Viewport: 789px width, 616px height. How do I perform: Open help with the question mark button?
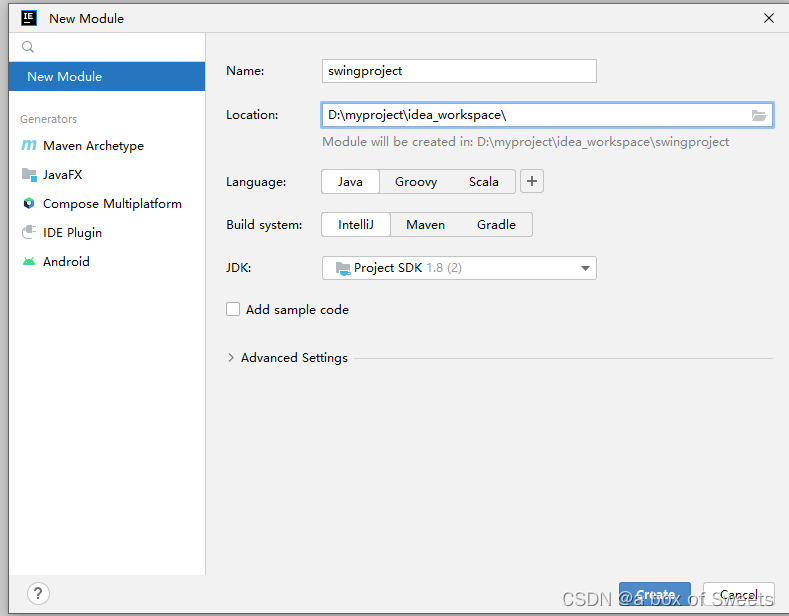pos(38,593)
